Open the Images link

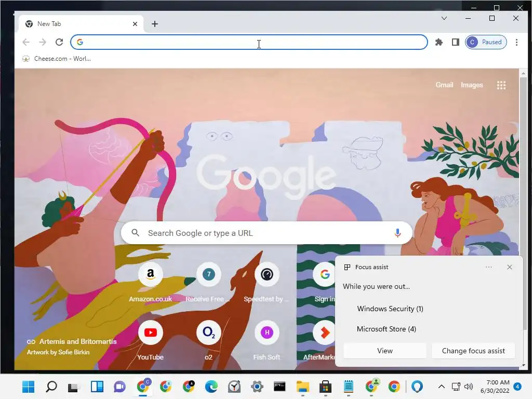click(x=472, y=85)
